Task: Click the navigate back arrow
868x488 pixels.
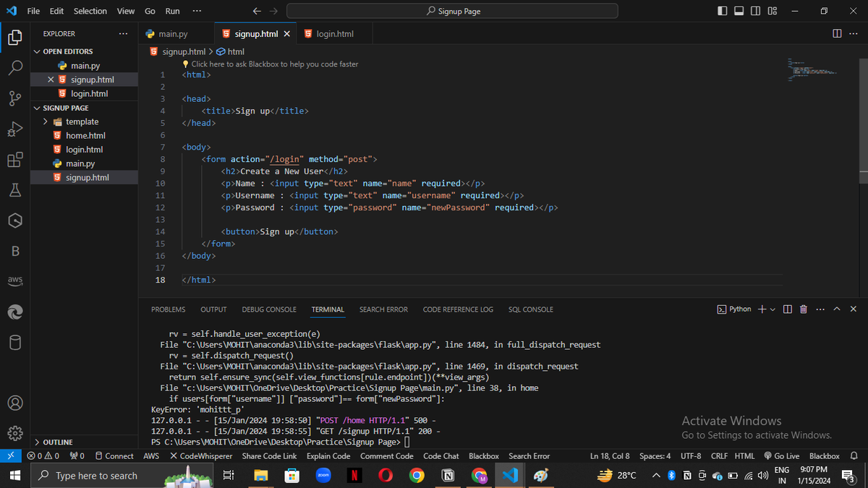Action: click(257, 11)
